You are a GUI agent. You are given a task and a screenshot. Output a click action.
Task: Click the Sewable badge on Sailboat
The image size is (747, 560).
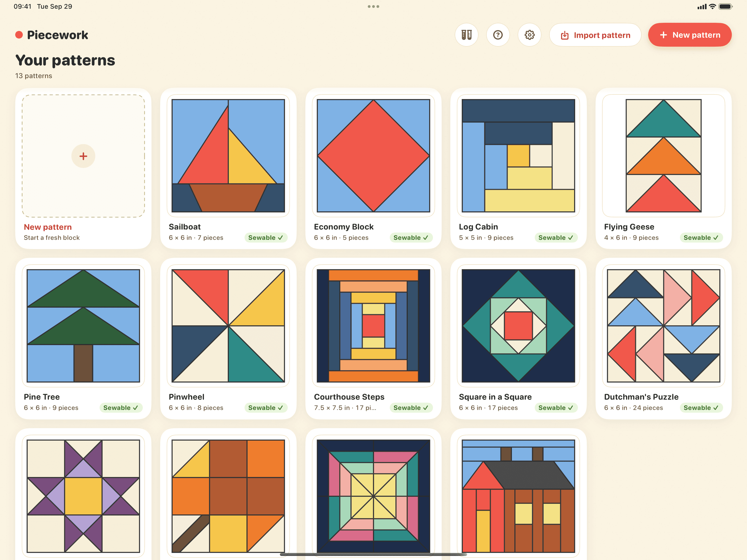click(x=266, y=238)
